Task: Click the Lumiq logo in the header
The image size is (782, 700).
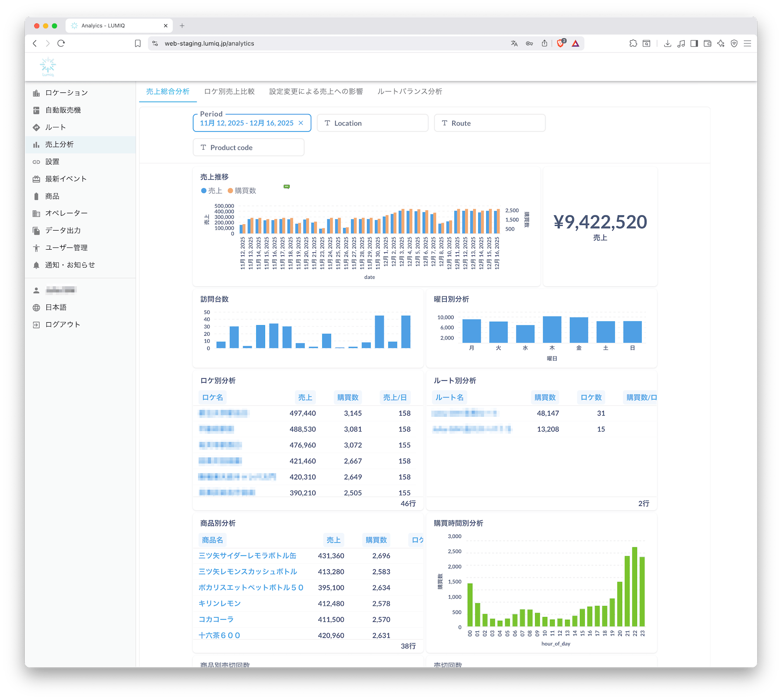Action: pyautogui.click(x=48, y=66)
